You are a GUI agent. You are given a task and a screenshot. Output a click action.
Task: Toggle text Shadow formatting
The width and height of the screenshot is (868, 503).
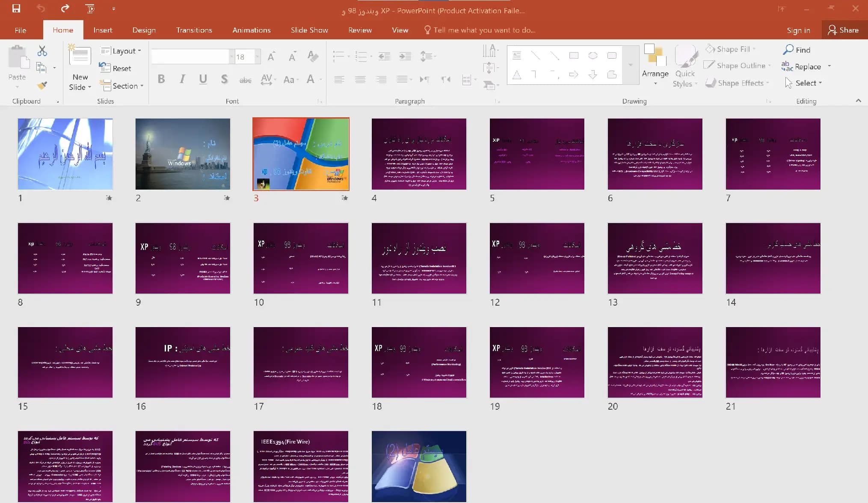pos(224,79)
